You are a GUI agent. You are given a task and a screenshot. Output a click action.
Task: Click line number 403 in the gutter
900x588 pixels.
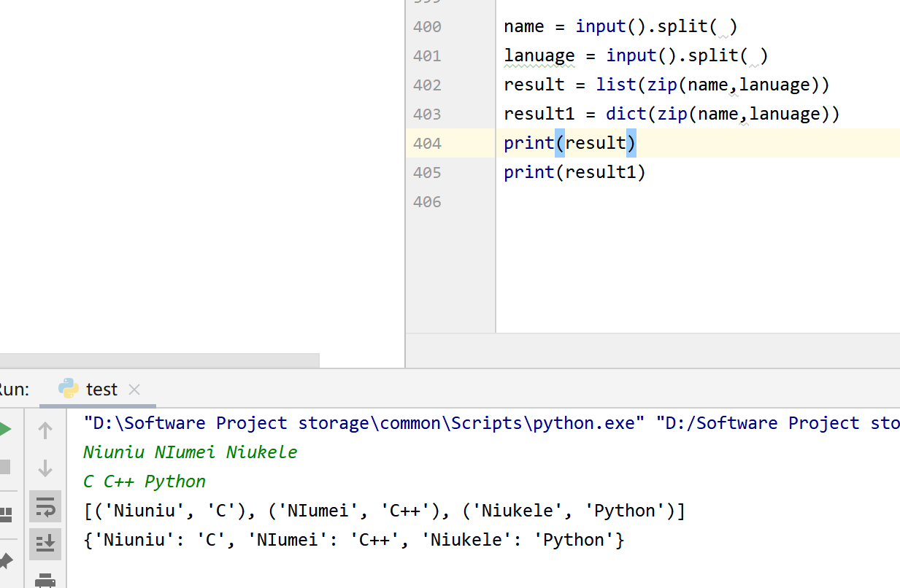pyautogui.click(x=427, y=115)
